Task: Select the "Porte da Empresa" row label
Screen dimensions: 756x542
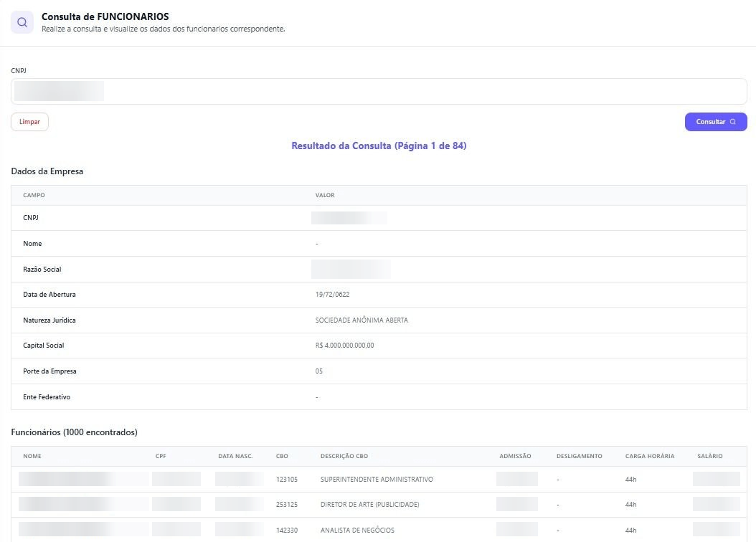Action: click(49, 371)
